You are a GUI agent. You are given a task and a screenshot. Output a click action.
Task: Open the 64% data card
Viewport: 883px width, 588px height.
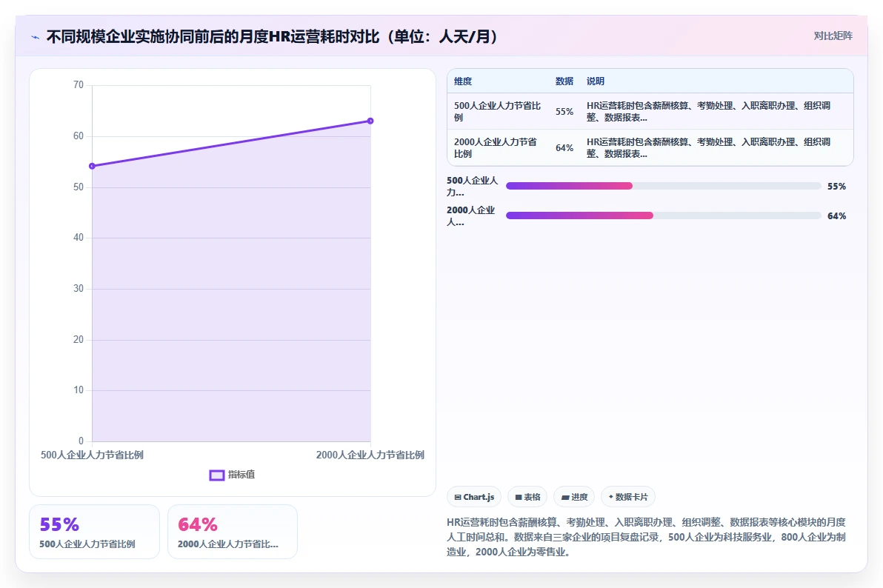233,532
